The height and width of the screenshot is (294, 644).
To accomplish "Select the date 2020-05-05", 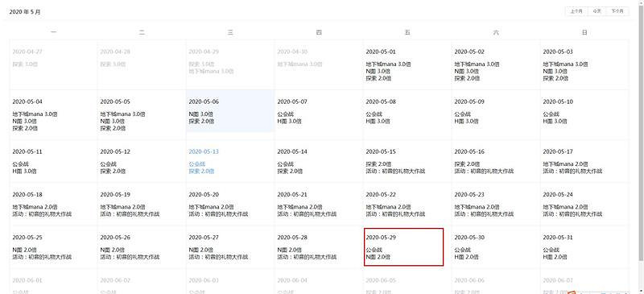I will [x=115, y=101].
